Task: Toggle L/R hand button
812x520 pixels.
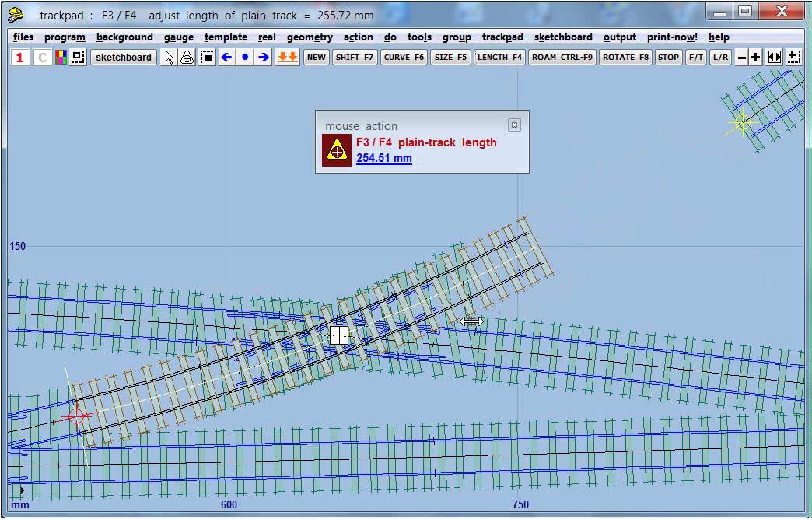Action: click(x=720, y=57)
